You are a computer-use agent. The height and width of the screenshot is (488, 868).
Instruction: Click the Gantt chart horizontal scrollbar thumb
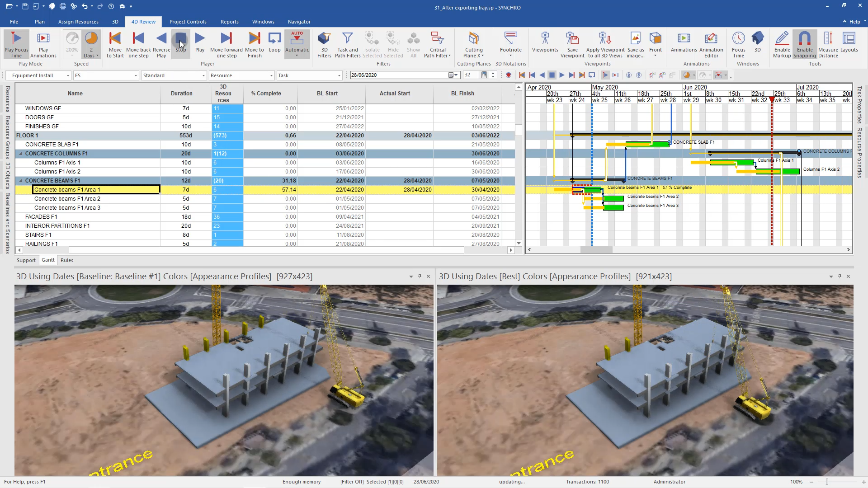[596, 250]
